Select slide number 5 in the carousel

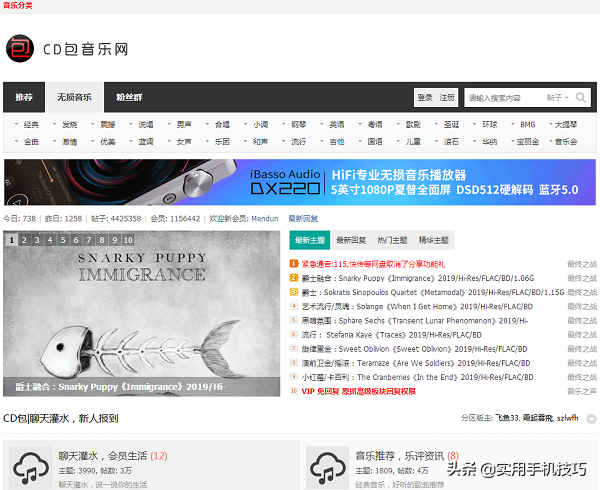pos(62,240)
